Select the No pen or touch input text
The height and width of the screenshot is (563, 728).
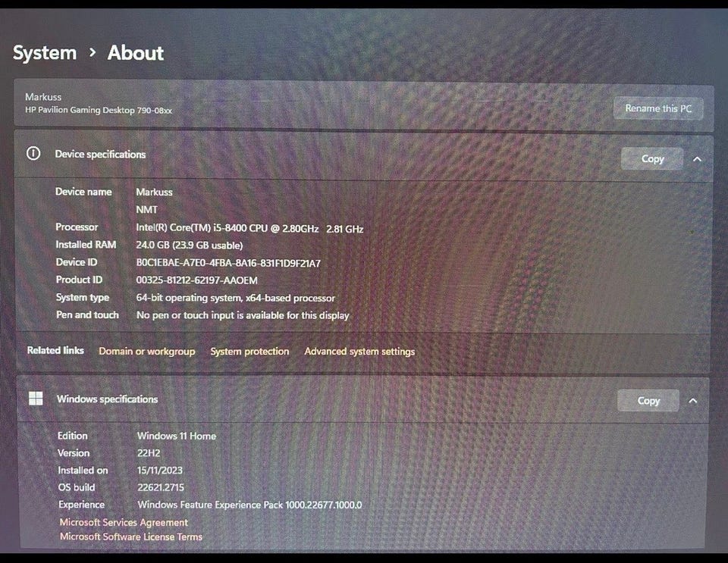[243, 315]
